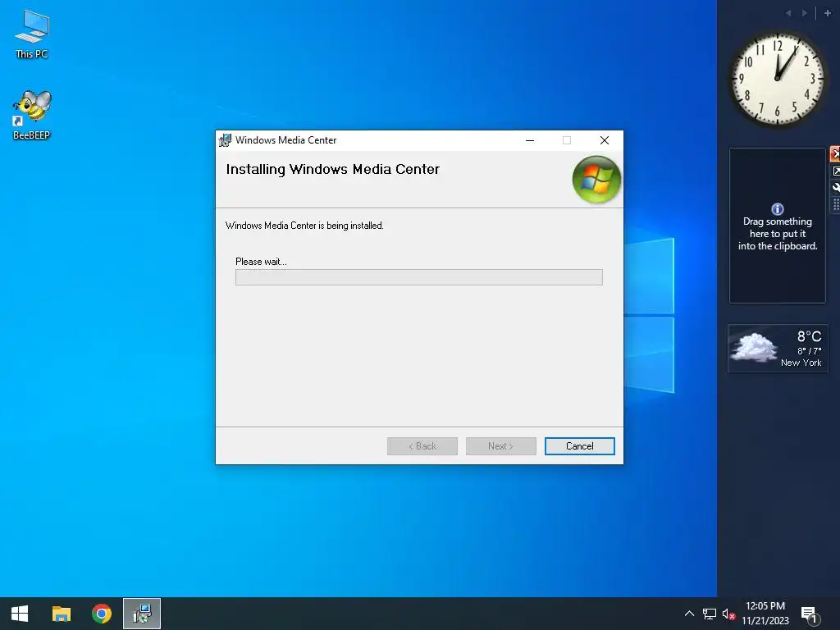Select the BeeBEEP desktop shortcut
The image size is (840, 630).
32,116
